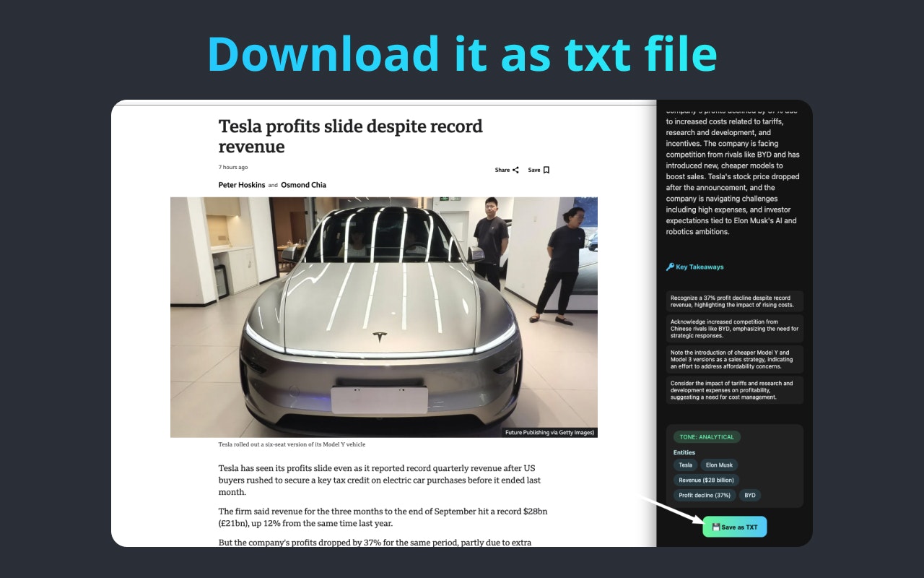Expand the takeaway on tariffs and development expenses
Screen dimensions: 924x578
734,390
